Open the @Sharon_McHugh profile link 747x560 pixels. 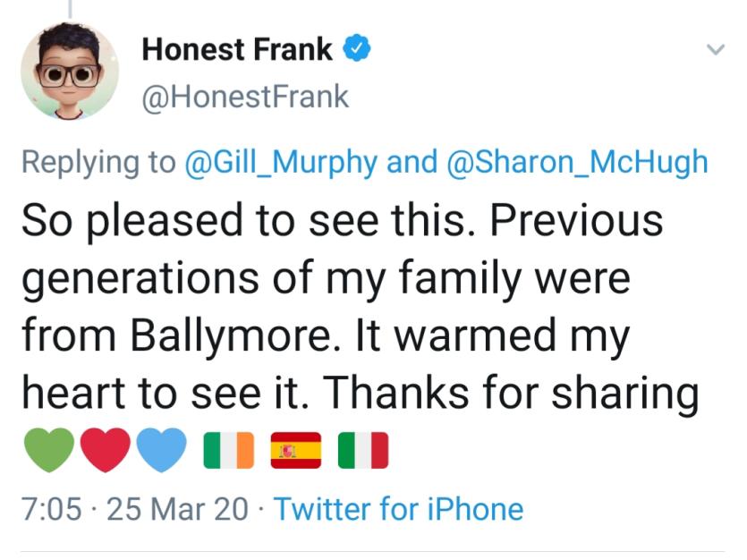(x=577, y=162)
